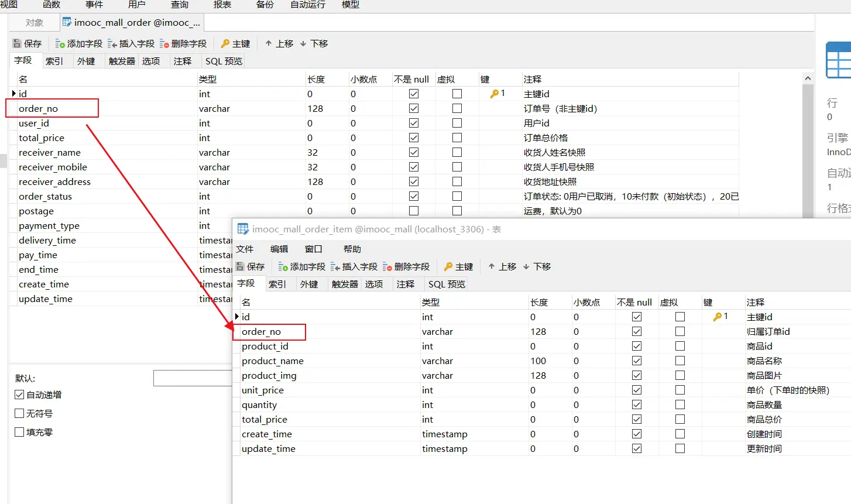851x504 pixels.
Task: Click Add Field icon in order table toolbar
Action: (x=60, y=44)
